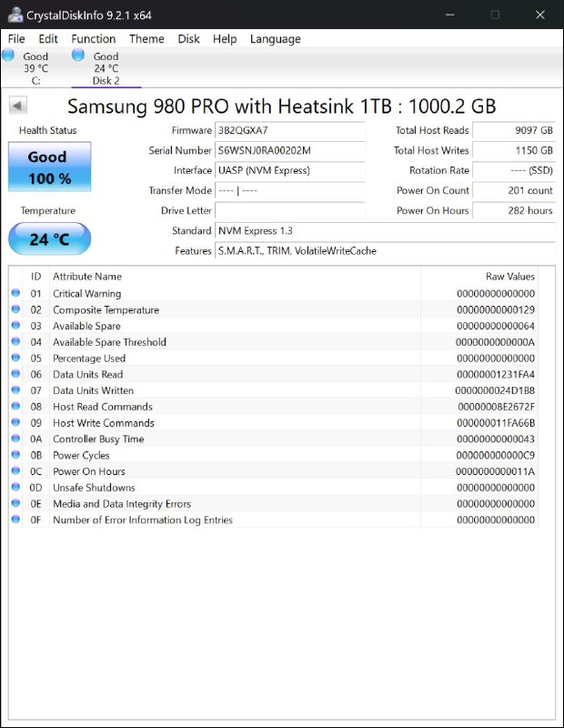Viewport: 564px width, 728px height.
Task: Click Total Host Writes value 1150 GB
Action: point(514,150)
